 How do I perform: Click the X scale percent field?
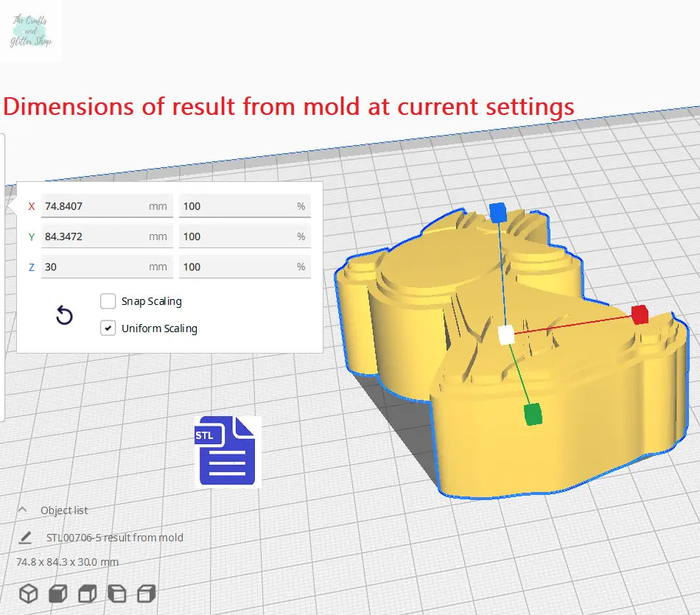point(236,206)
